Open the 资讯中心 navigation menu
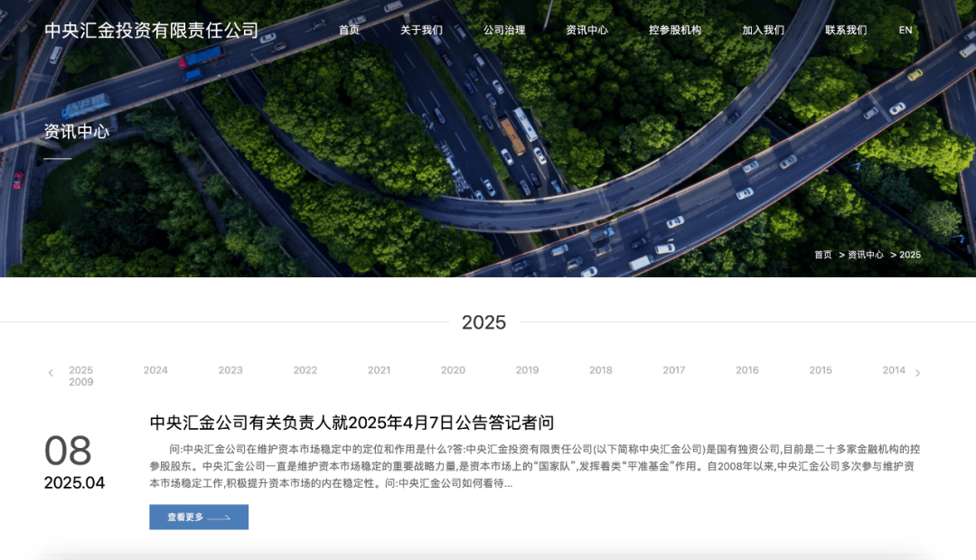Screen dimensions: 976x560 tap(586, 30)
